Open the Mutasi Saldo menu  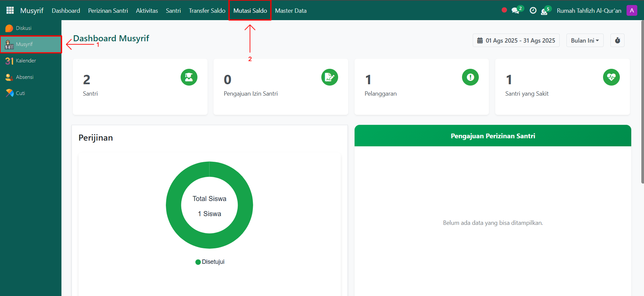(250, 11)
